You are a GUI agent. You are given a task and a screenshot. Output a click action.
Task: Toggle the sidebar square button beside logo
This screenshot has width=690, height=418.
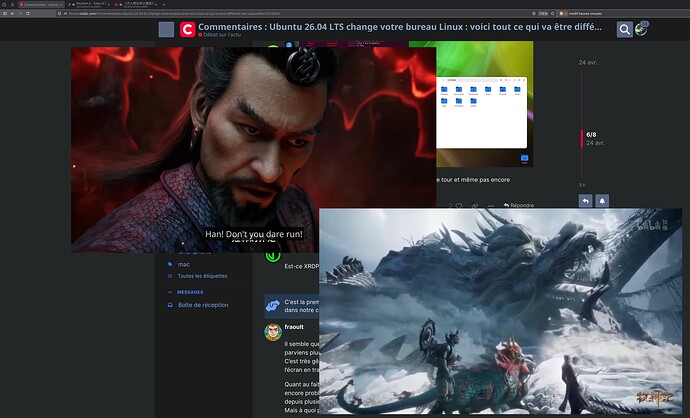(166, 29)
